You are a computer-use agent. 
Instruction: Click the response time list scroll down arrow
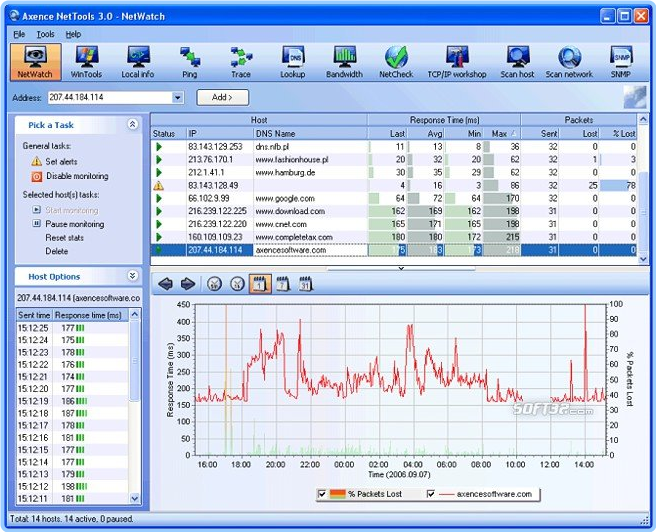[x=134, y=498]
